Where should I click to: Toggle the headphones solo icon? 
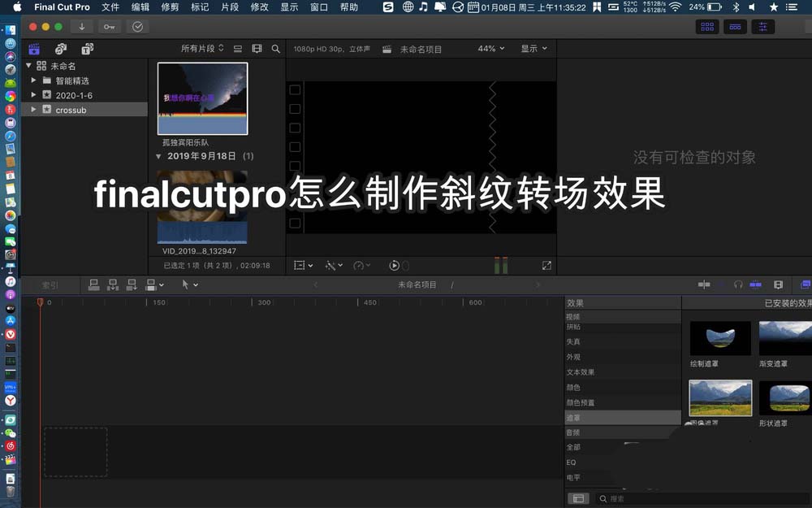[x=738, y=284]
